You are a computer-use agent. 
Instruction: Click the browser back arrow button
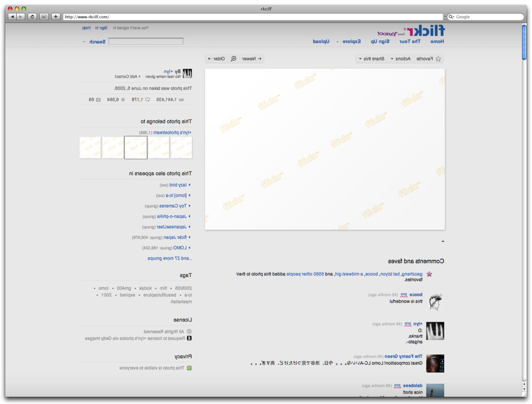tap(12, 17)
